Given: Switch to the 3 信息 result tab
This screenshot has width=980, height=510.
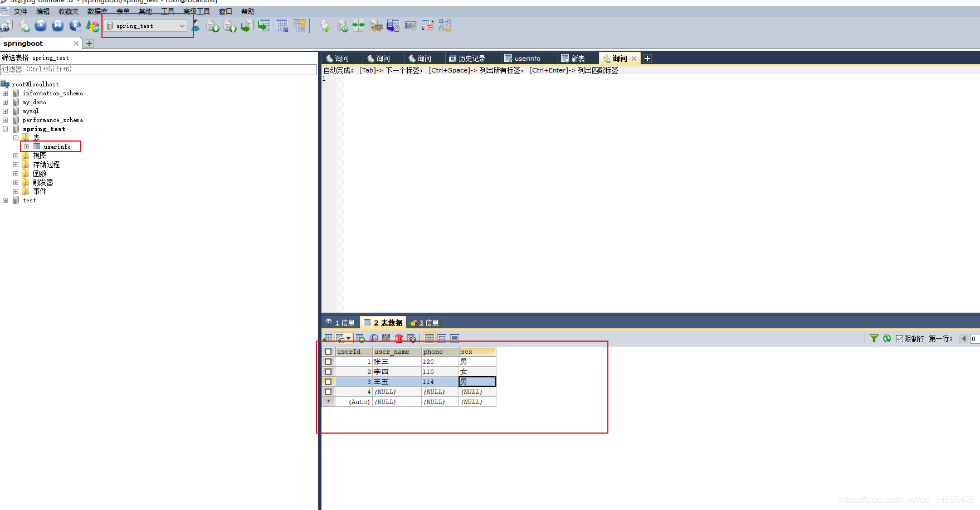Looking at the screenshot, I should click(x=425, y=323).
